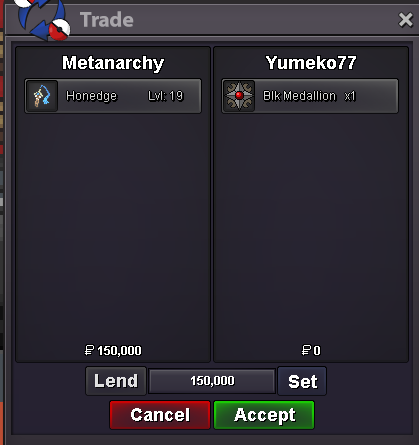Click the Lvl: 19 label on Honedge
Viewport: 419px width, 445px height.
(x=165, y=96)
